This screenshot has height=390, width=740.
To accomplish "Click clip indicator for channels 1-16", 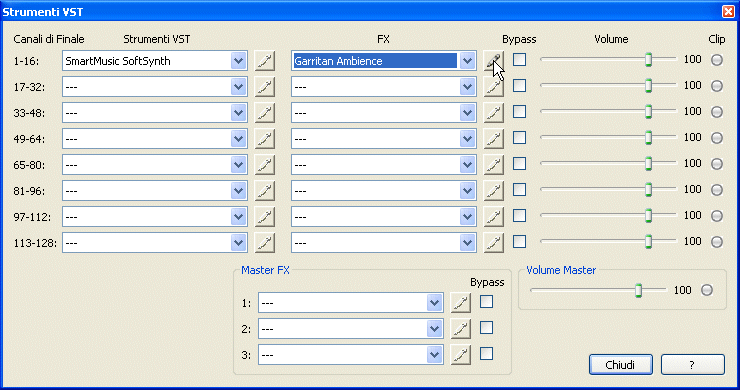I will tap(717, 60).
